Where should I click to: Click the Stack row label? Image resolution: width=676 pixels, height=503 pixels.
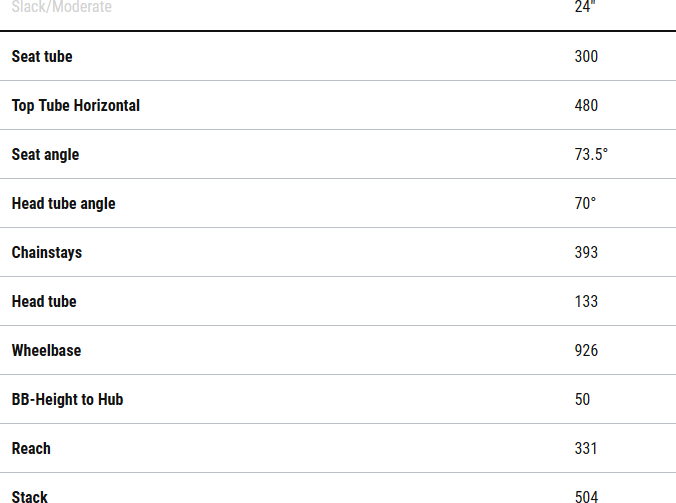(x=30, y=496)
